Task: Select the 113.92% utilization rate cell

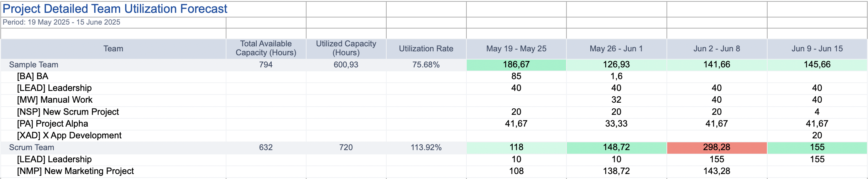Action: 426,148
